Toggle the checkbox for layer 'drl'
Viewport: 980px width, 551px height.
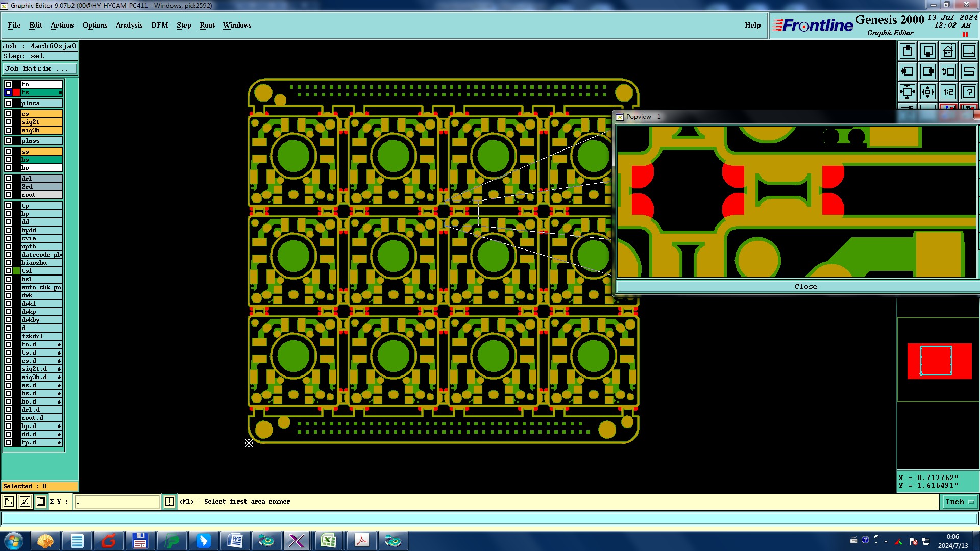pos(8,179)
